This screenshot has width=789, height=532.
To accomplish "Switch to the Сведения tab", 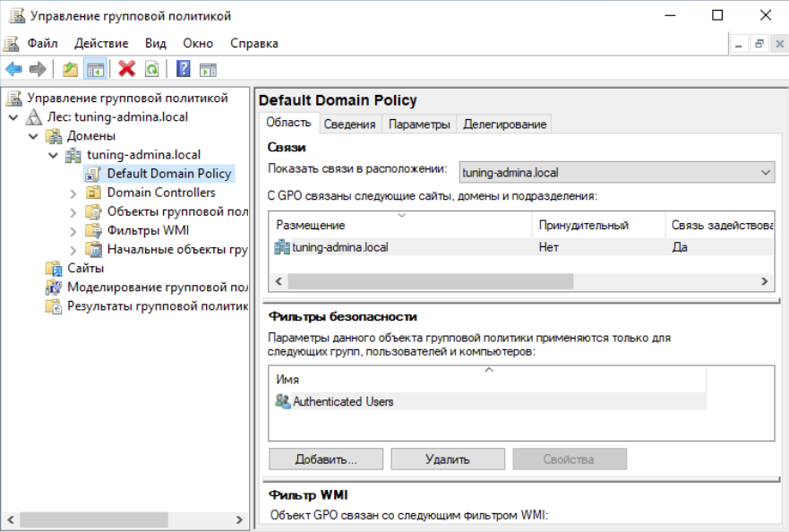I will click(x=349, y=124).
